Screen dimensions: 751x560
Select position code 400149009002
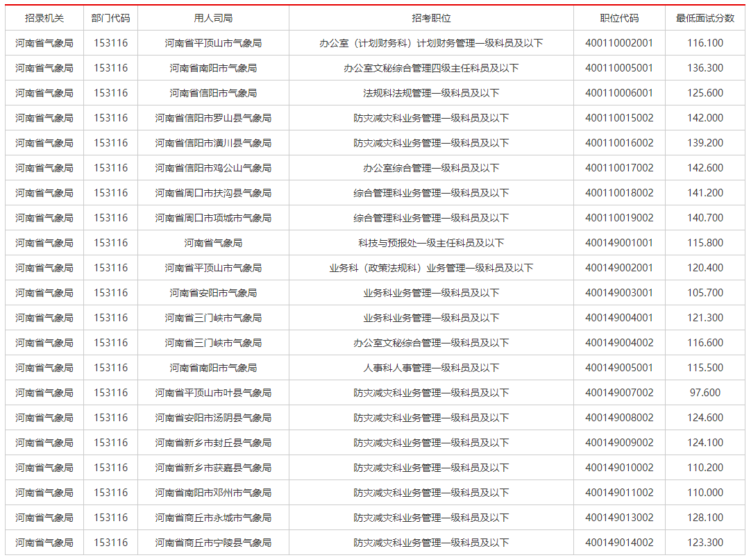(619, 443)
